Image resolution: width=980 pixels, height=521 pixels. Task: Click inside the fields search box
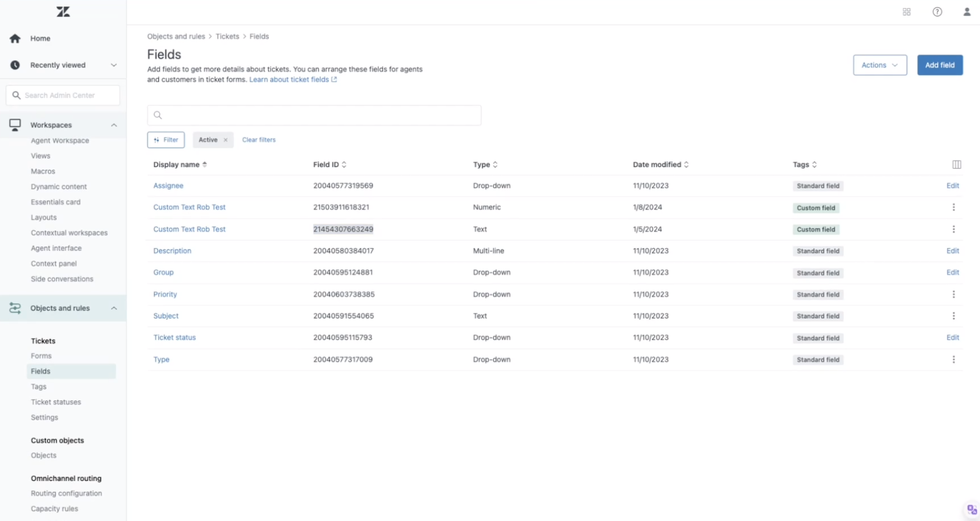tap(314, 115)
